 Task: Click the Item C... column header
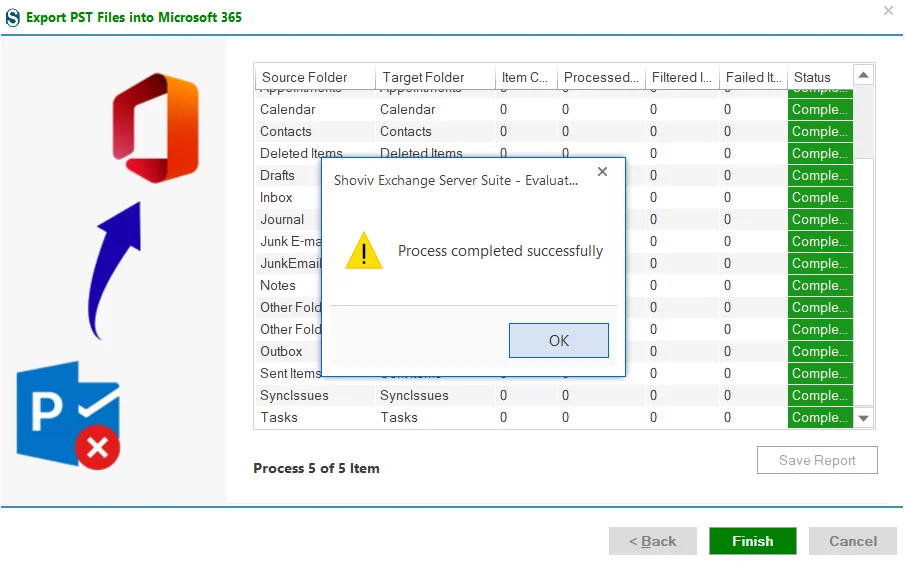tap(526, 77)
